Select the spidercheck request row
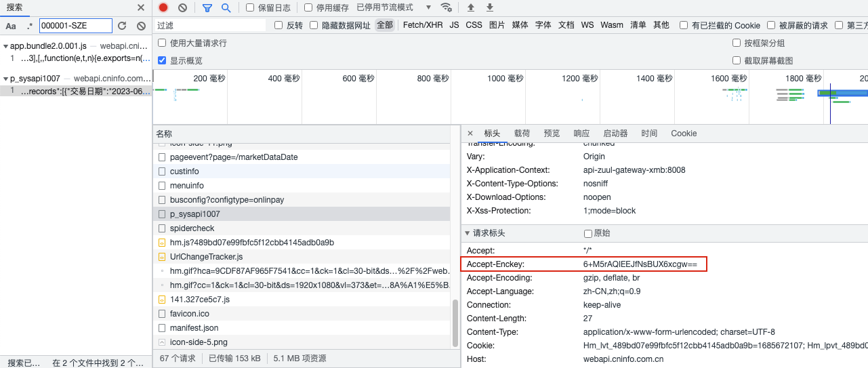The width and height of the screenshot is (868, 368). (x=301, y=228)
